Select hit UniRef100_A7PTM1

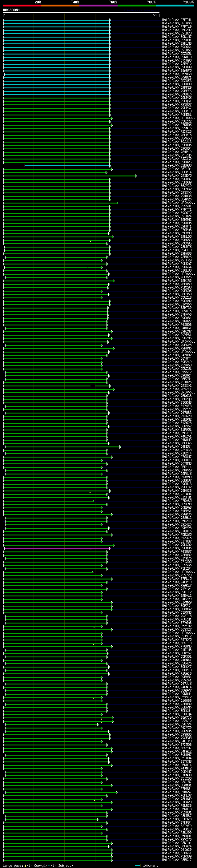coord(177,20)
